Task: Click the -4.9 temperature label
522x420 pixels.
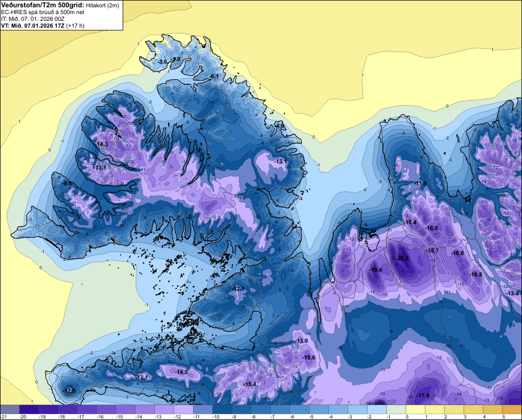Action: [x=280, y=126]
